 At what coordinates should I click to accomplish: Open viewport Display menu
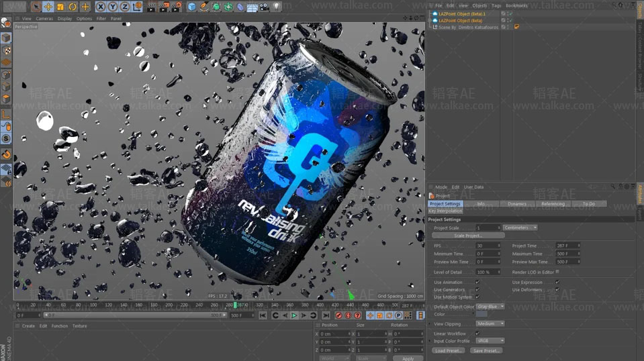point(65,19)
